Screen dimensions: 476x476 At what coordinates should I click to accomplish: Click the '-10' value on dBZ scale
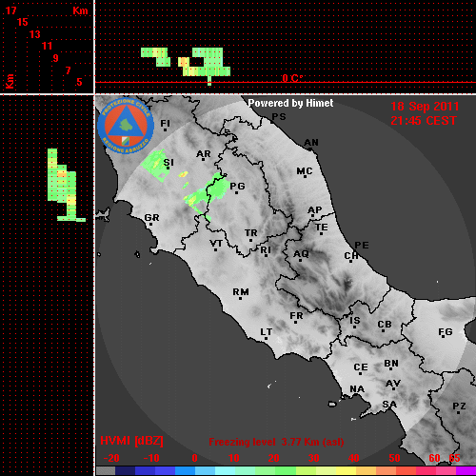151,458
